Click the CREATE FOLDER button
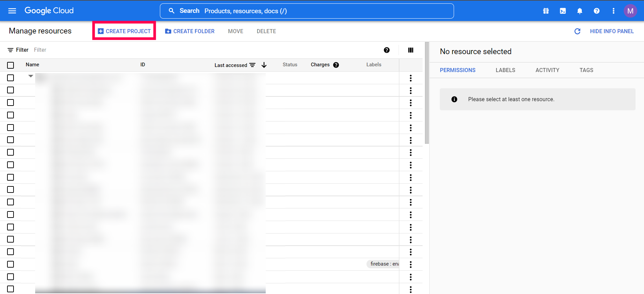The width and height of the screenshot is (644, 294). 190,31
